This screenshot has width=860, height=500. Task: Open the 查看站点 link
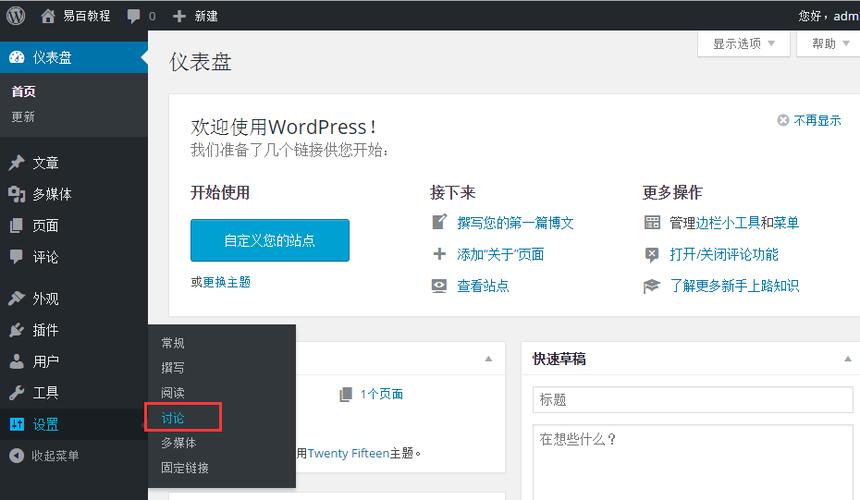tap(483, 286)
